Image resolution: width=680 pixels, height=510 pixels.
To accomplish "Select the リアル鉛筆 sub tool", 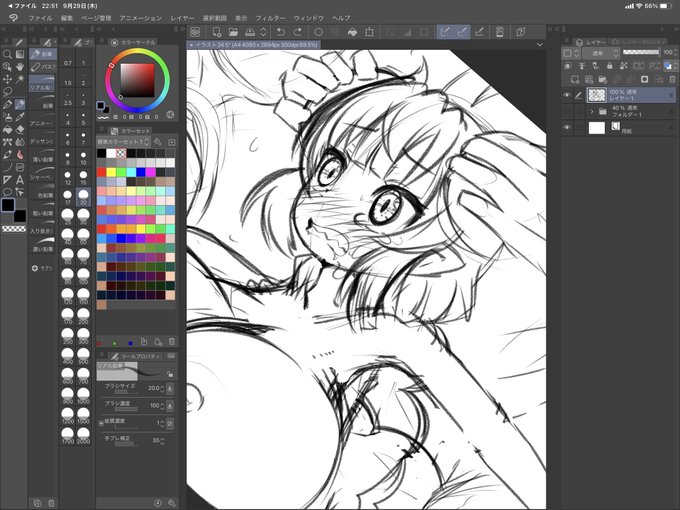I will [x=42, y=83].
